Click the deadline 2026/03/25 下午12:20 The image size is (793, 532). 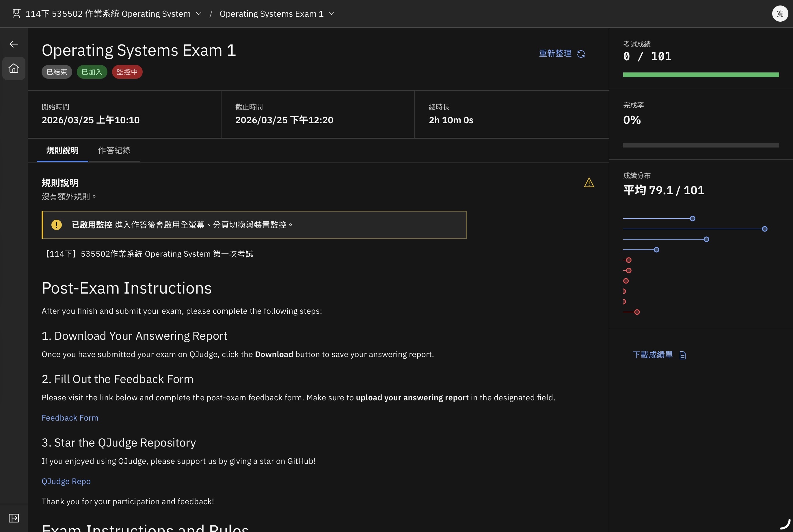coord(284,120)
